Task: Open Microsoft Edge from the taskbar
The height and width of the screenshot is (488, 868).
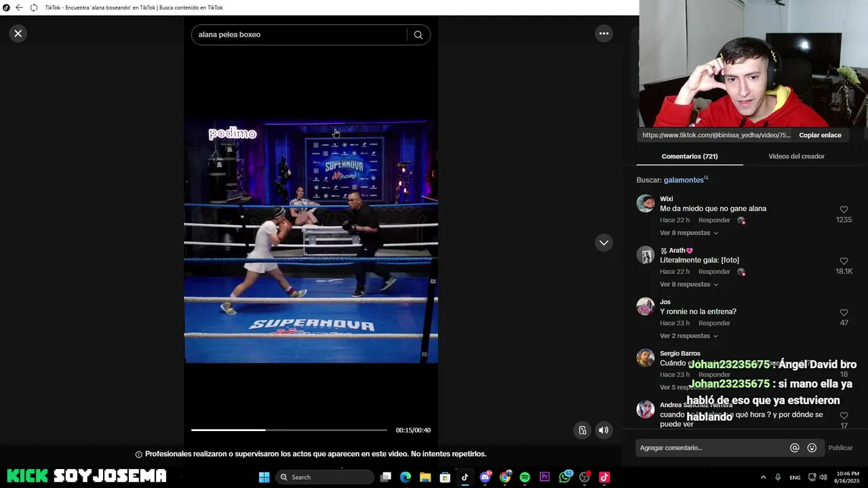Action: (406, 477)
